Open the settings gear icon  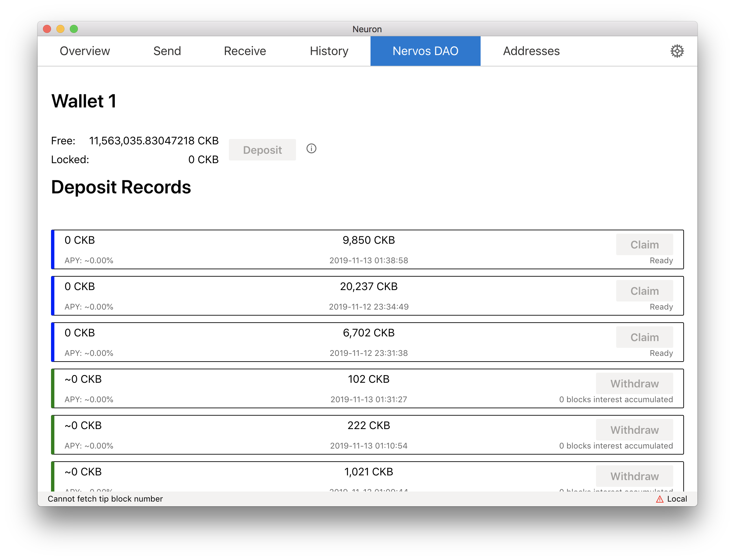677,51
